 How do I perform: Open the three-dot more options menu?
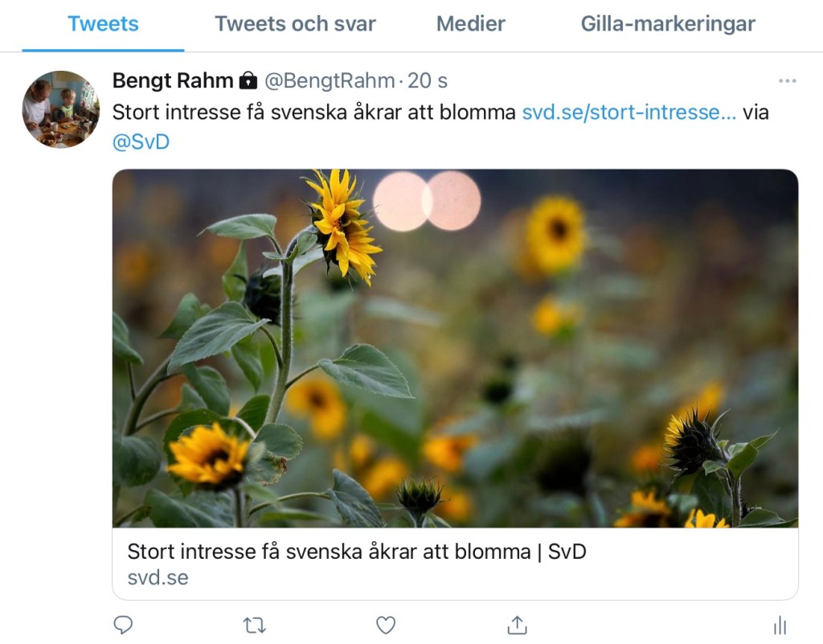787,80
